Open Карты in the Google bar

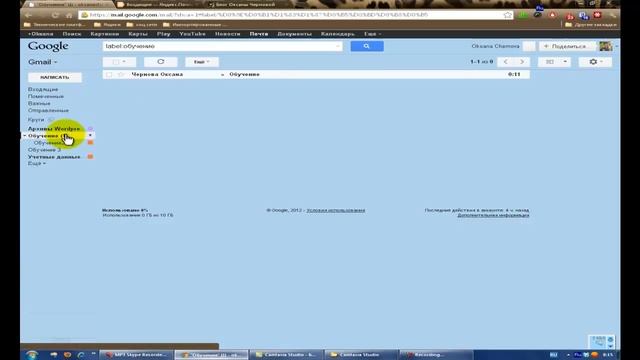138,34
